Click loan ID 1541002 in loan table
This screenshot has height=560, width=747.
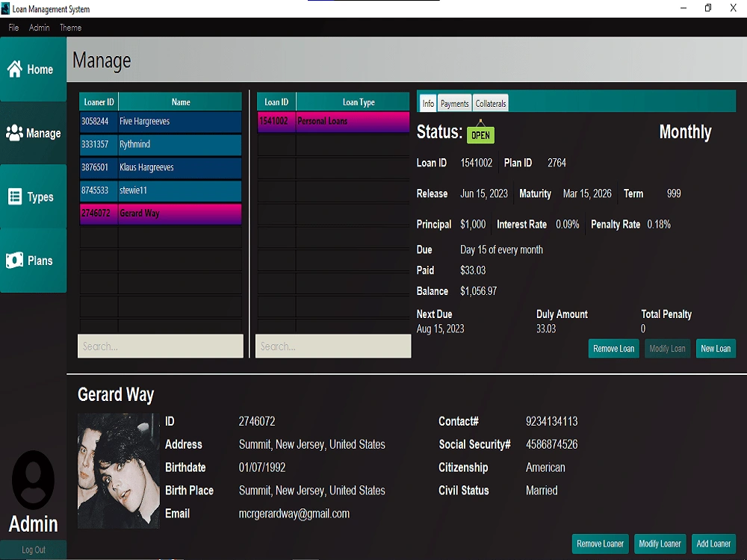coord(276,122)
